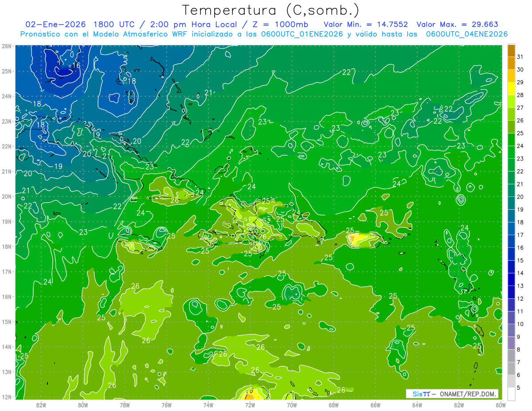Click color scale label "31"
The image size is (532, 411).
pyautogui.click(x=520, y=57)
